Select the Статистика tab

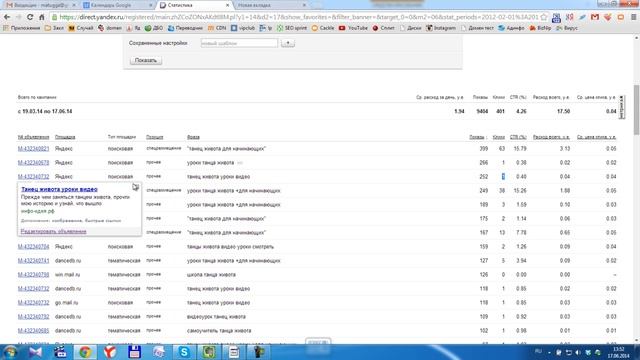(x=195, y=5)
